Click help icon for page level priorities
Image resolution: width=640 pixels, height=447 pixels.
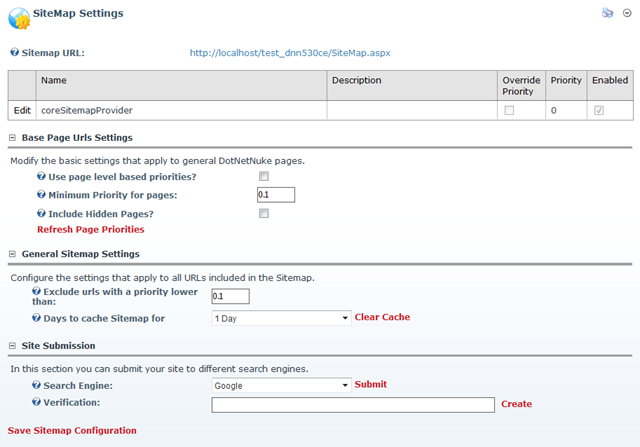click(41, 176)
